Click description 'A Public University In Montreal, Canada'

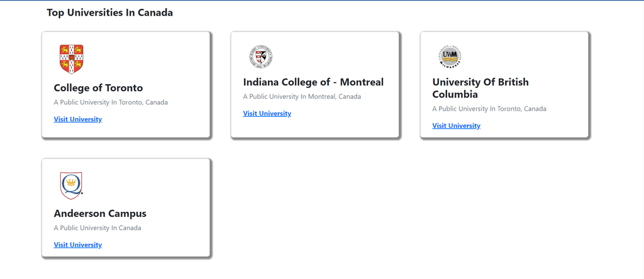tap(302, 97)
